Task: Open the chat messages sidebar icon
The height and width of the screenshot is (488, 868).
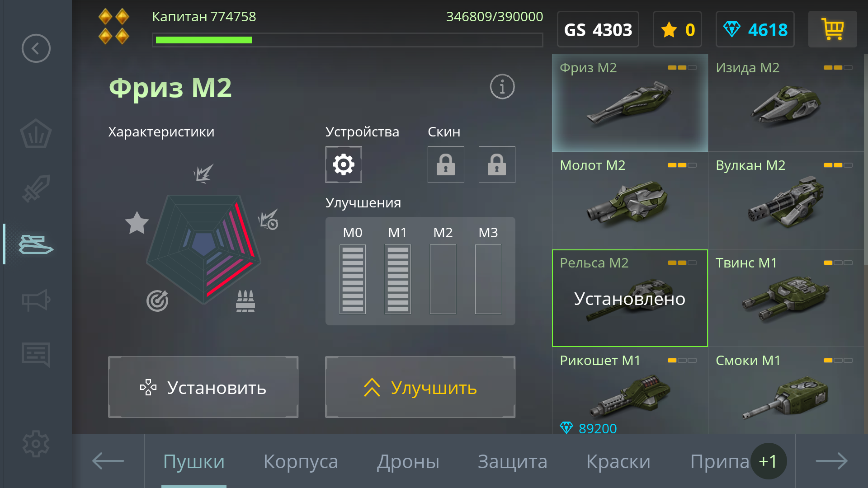Action: [36, 355]
